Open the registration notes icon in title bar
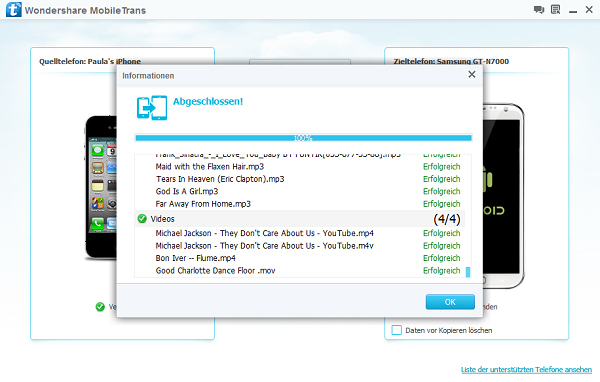The height and width of the screenshot is (382, 600). 556,10
